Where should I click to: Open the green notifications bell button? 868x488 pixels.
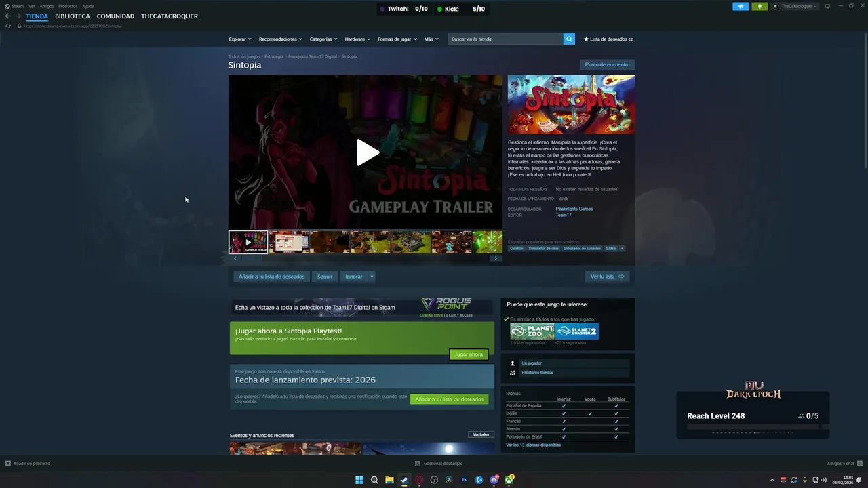(759, 6)
